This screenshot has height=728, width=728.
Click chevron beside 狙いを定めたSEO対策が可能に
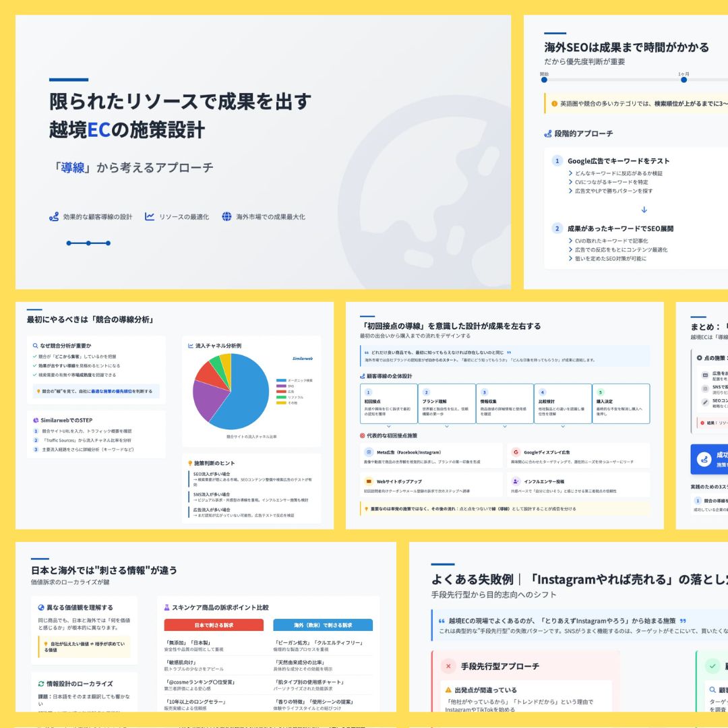571,259
